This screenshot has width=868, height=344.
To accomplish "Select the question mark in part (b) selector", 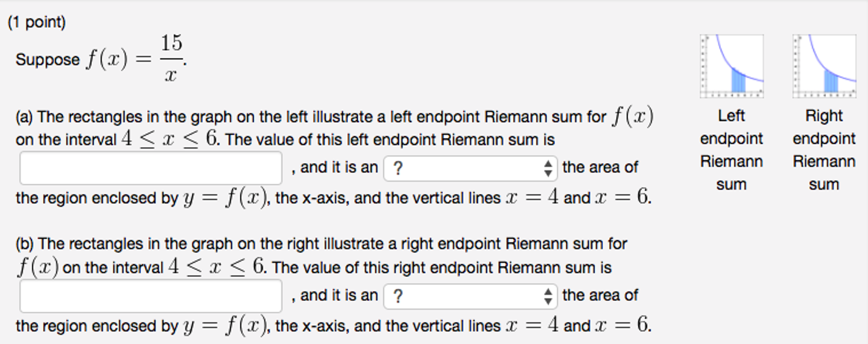I will [x=398, y=295].
